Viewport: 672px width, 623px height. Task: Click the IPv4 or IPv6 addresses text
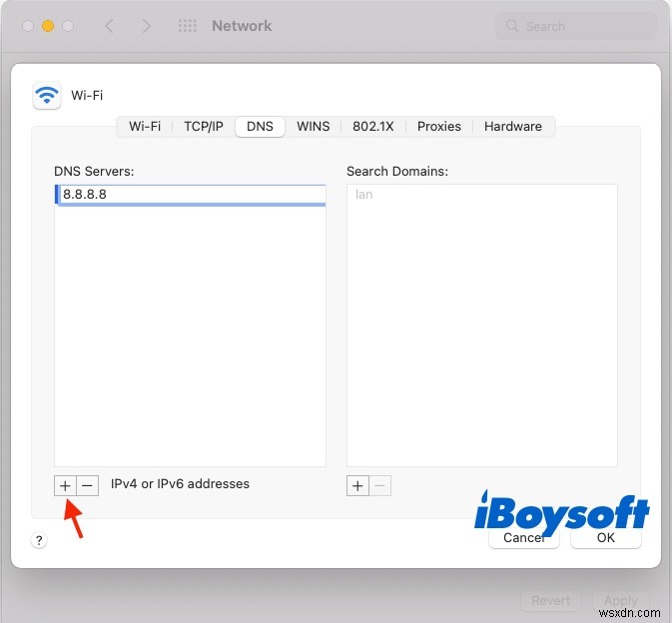click(x=180, y=484)
